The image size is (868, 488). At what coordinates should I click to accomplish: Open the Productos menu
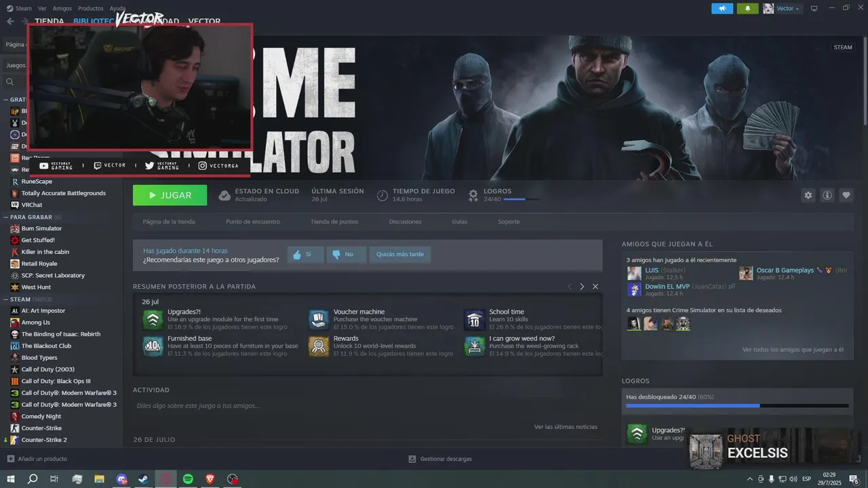[x=91, y=8]
